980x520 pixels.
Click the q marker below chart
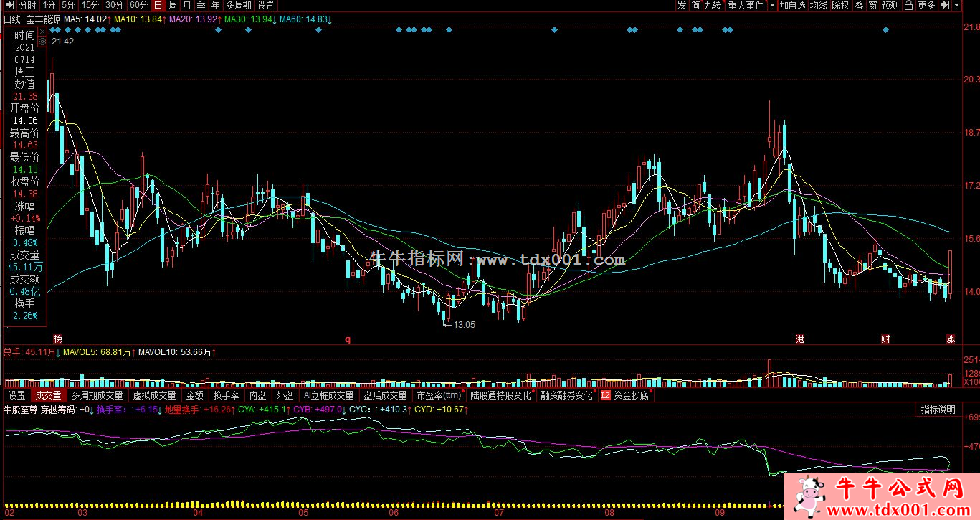click(x=348, y=339)
